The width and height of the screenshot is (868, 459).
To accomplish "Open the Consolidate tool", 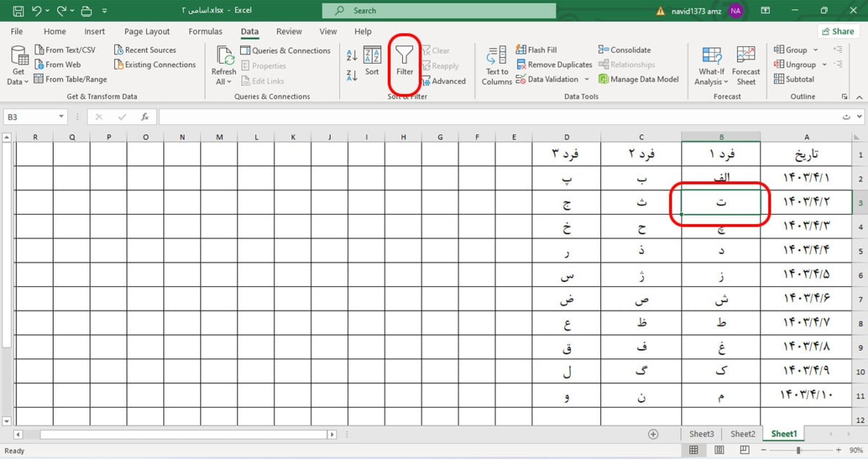I will click(x=625, y=50).
